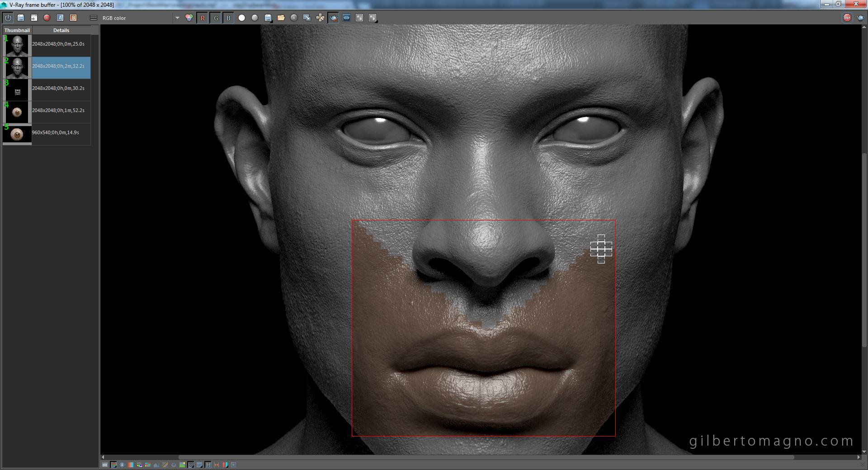
Task: Toggle the blue channel B button
Action: pyautogui.click(x=228, y=18)
